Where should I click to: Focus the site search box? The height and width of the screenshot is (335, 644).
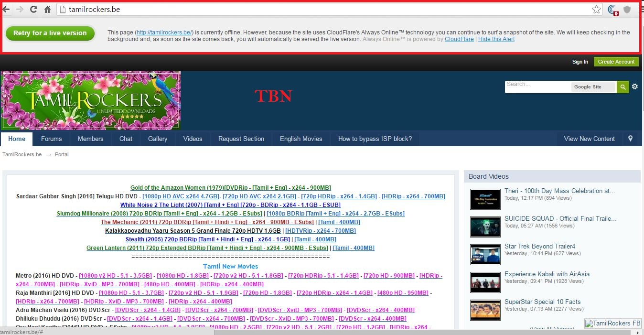point(537,86)
